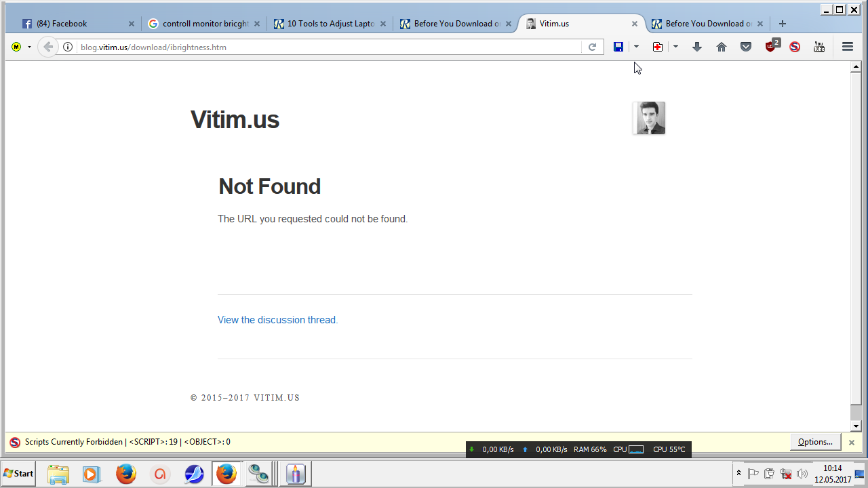This screenshot has width=868, height=488.
Task: Switch to the 10 Tools to Adjust Laptop tab
Action: click(330, 23)
